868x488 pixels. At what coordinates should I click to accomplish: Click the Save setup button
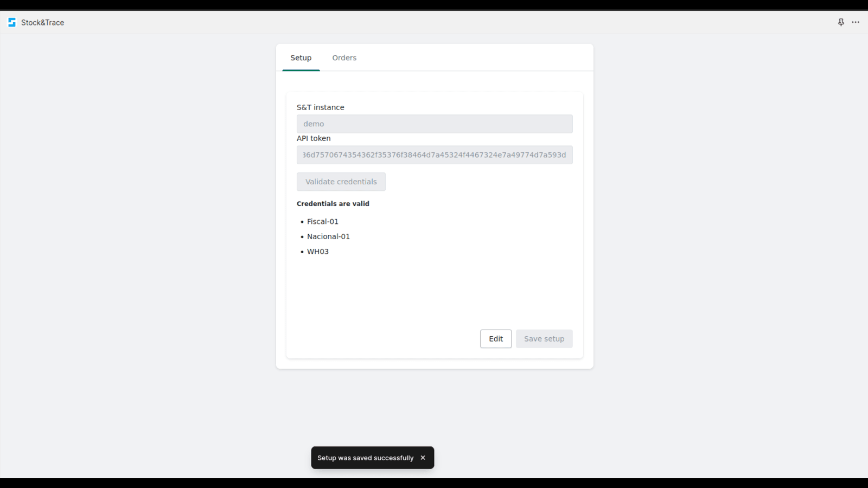544,339
